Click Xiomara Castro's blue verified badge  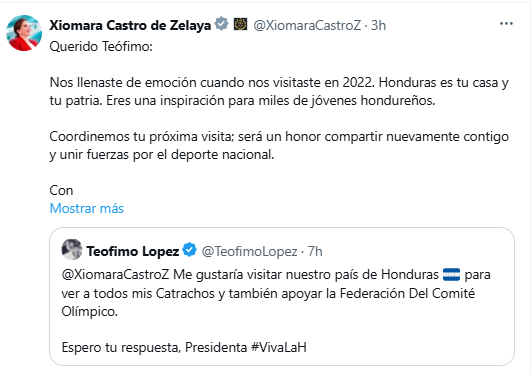pos(222,24)
